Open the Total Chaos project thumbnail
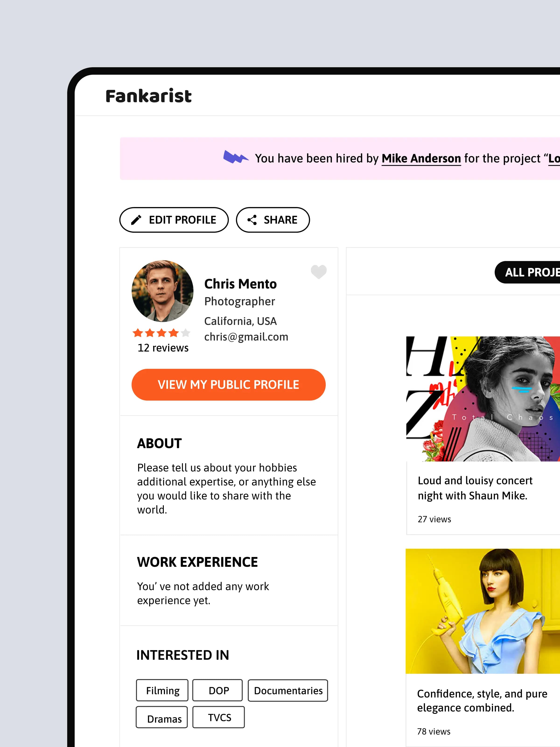This screenshot has height=747, width=560. point(483,398)
